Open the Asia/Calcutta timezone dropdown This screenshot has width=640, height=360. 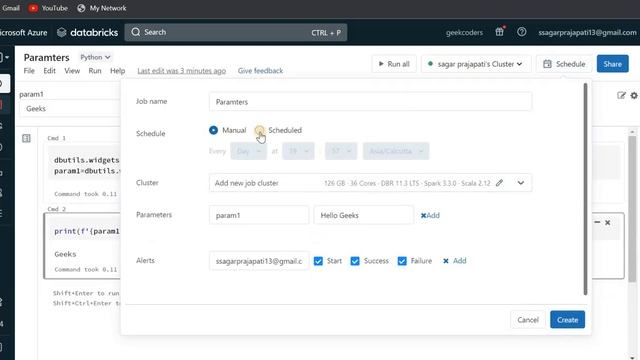(396, 151)
